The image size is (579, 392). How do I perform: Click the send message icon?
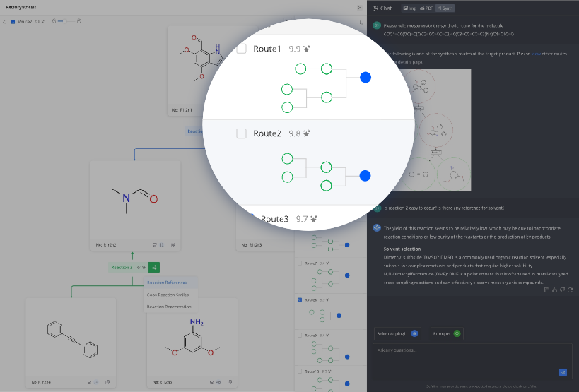563,372
